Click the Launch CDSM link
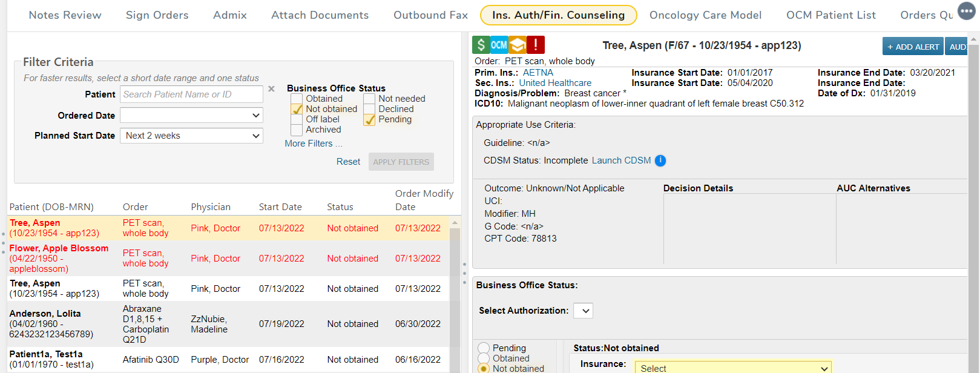This screenshot has width=980, height=373. (x=621, y=160)
